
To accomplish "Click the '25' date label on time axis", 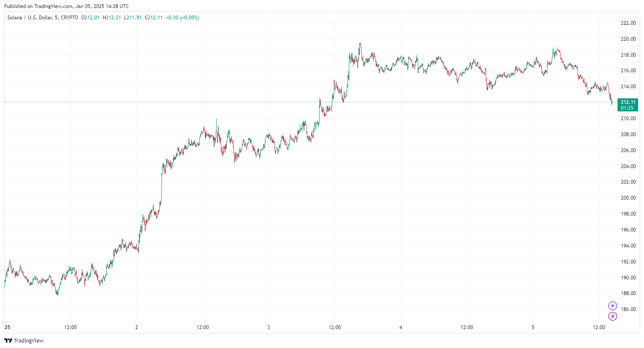I will coord(7,327).
